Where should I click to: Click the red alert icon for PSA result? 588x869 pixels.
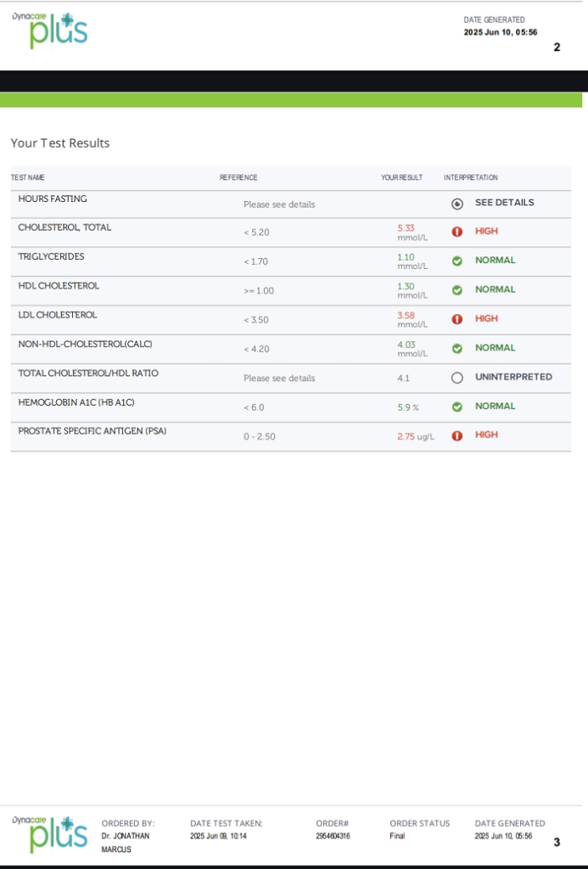click(457, 436)
